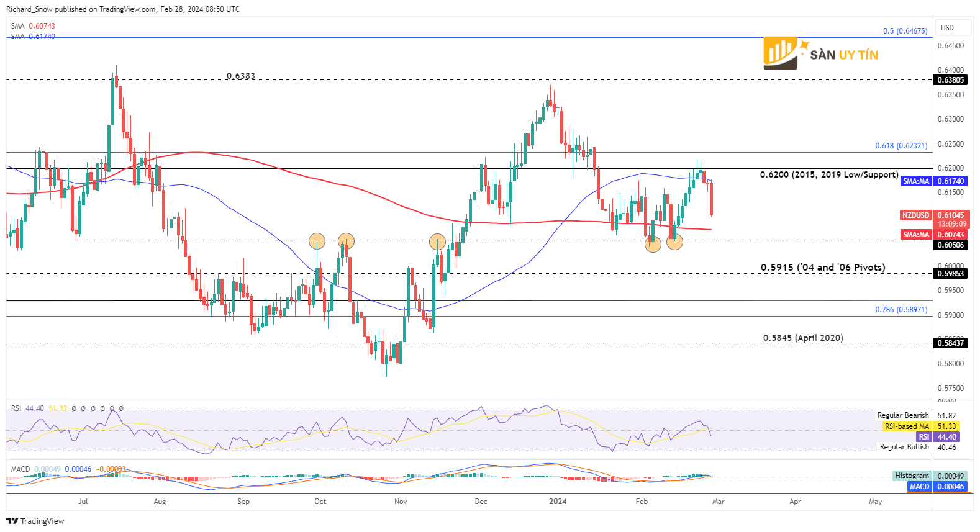This screenshot has height=532, width=980.
Task: Click the Apr label on time axis
Action: click(795, 502)
